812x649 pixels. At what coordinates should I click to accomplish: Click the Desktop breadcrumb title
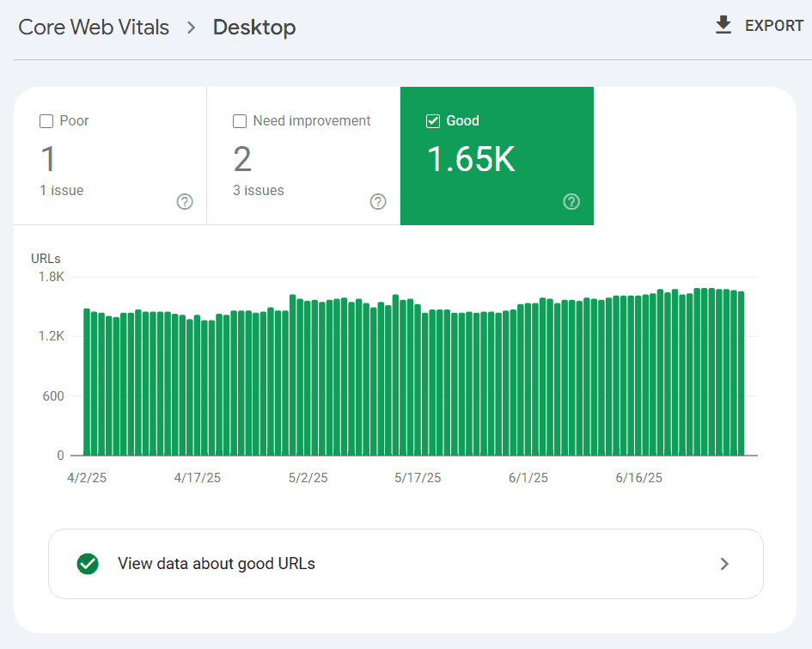tap(254, 27)
